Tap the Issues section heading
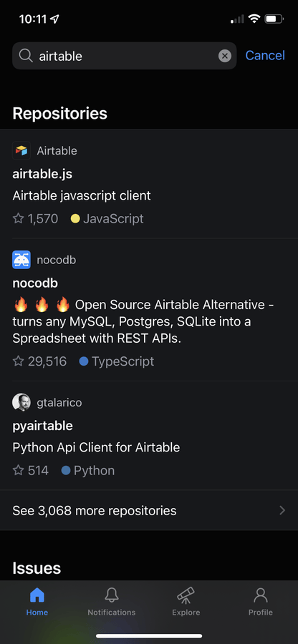Image resolution: width=298 pixels, height=644 pixels. click(x=37, y=568)
